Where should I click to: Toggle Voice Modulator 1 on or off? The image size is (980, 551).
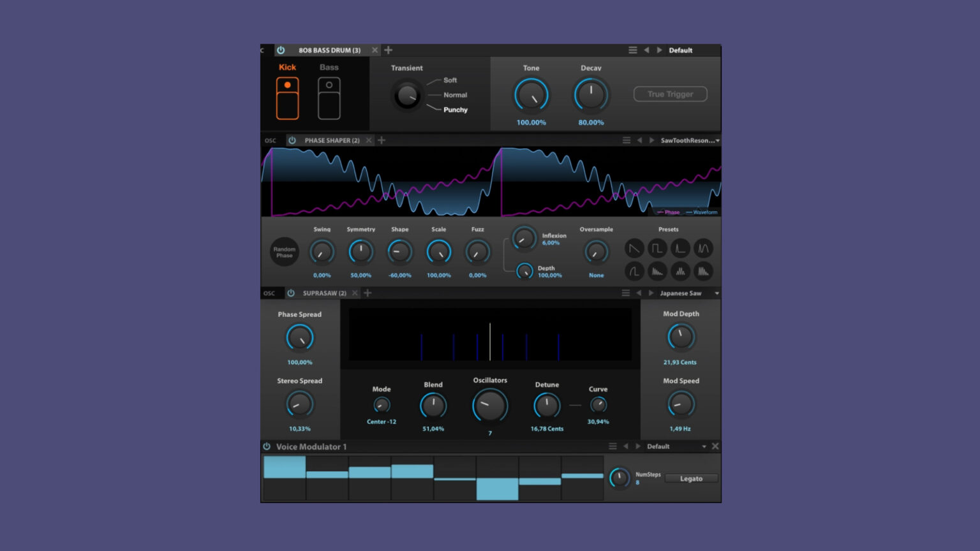267,446
